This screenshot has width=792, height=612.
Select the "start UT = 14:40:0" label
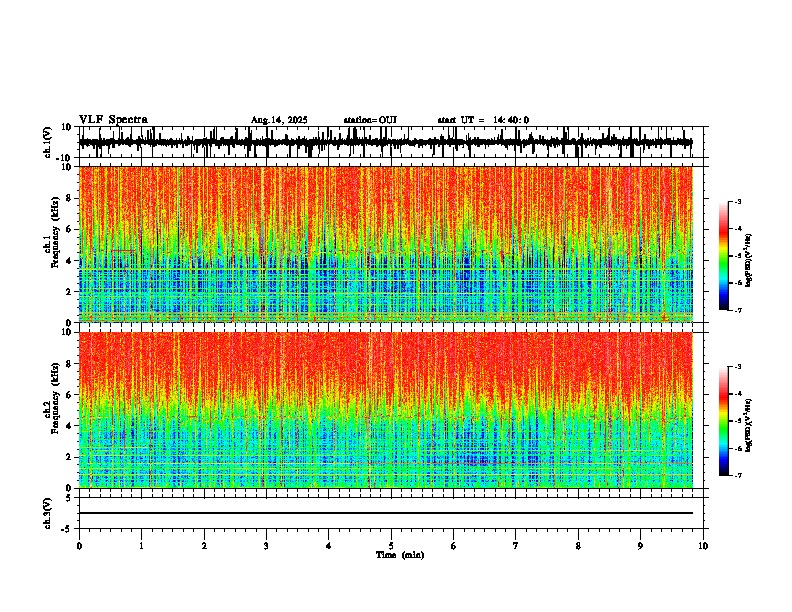point(483,120)
